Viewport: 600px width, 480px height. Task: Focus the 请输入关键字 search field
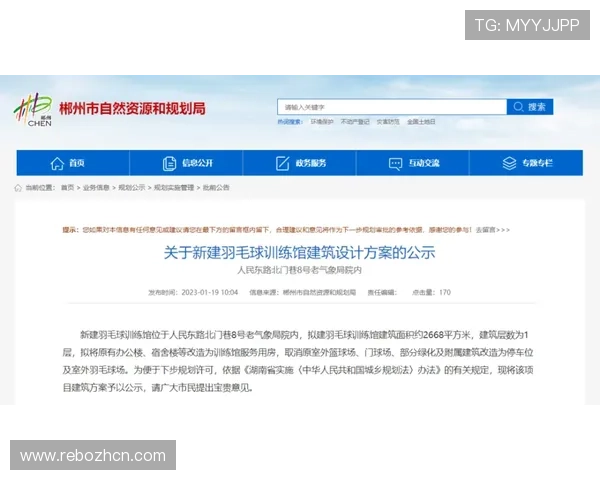392,107
